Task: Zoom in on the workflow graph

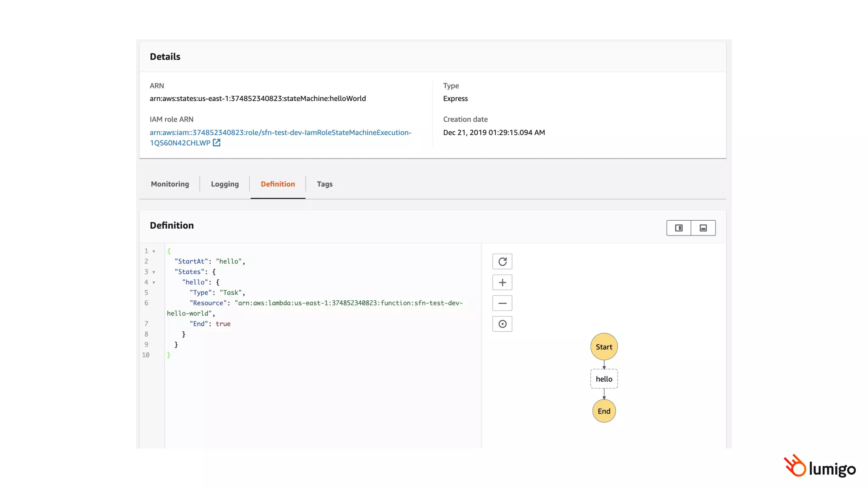Action: pos(502,283)
